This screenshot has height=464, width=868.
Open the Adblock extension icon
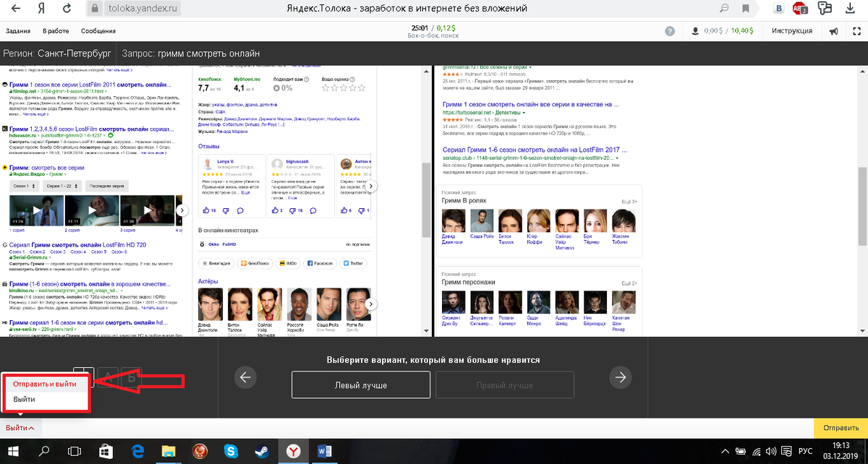(x=800, y=9)
